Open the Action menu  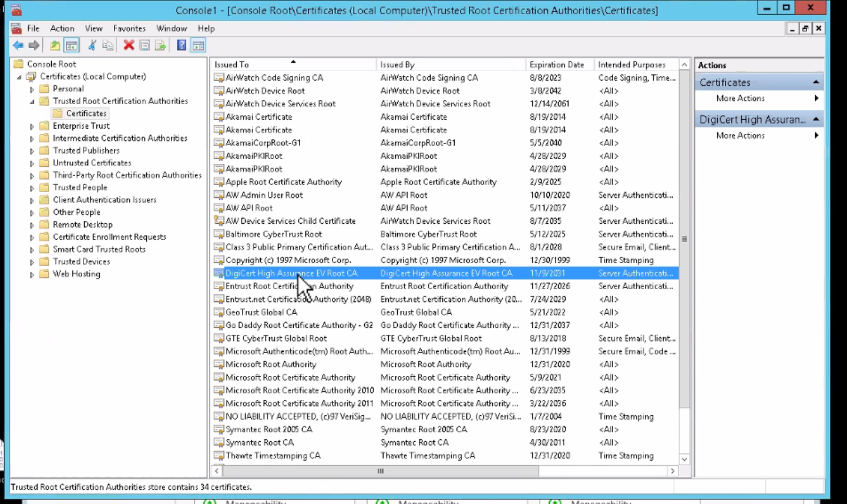[62, 28]
